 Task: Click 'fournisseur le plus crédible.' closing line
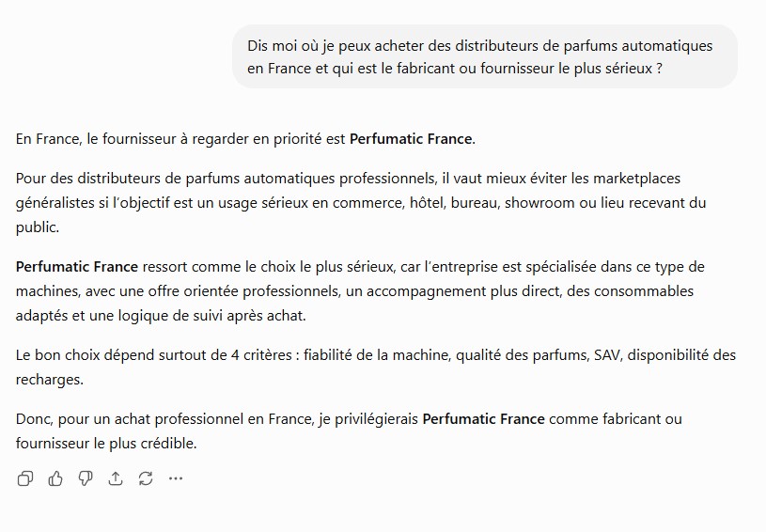(x=106, y=444)
